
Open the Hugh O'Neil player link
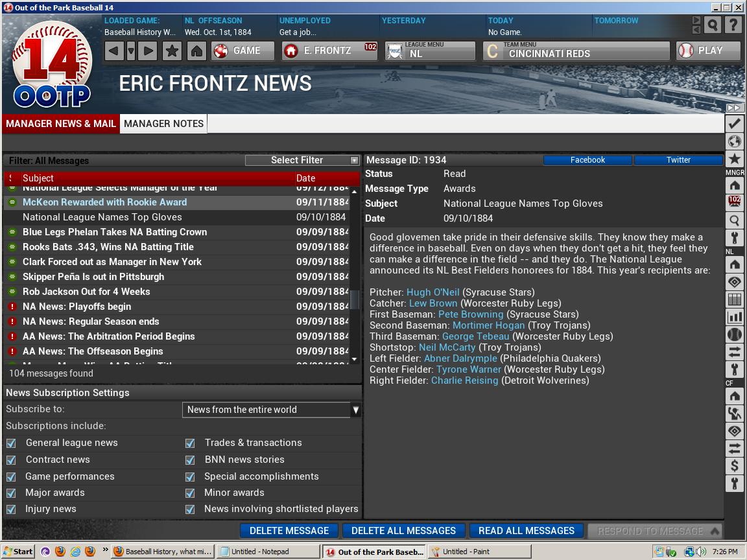[x=433, y=292]
